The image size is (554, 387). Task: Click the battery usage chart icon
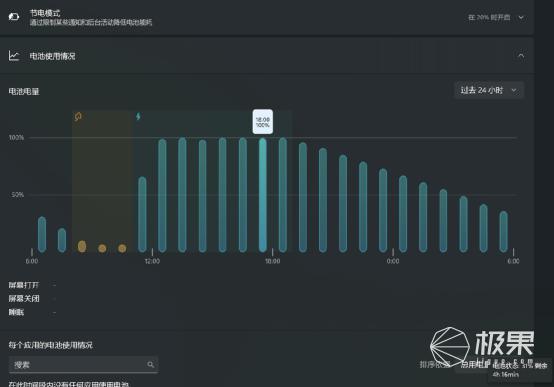click(14, 56)
